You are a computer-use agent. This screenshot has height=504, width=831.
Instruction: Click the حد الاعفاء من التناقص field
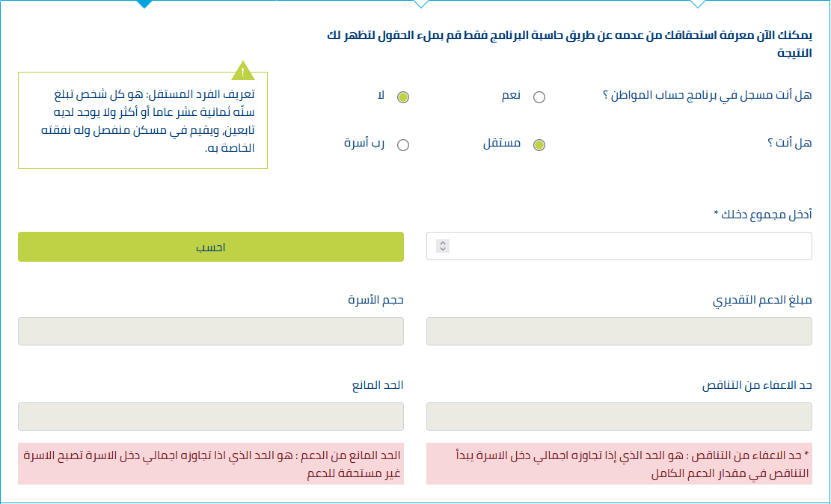coord(619,417)
